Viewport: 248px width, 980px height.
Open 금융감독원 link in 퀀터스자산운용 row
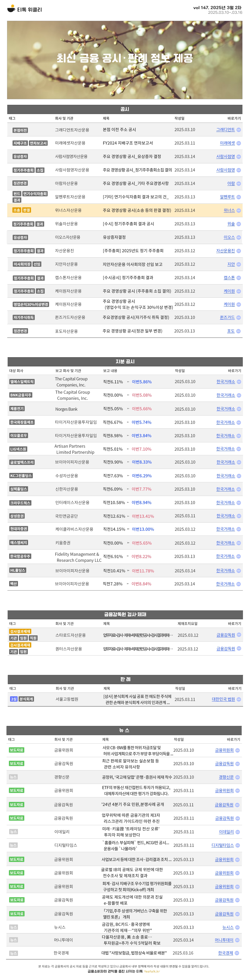point(226,649)
